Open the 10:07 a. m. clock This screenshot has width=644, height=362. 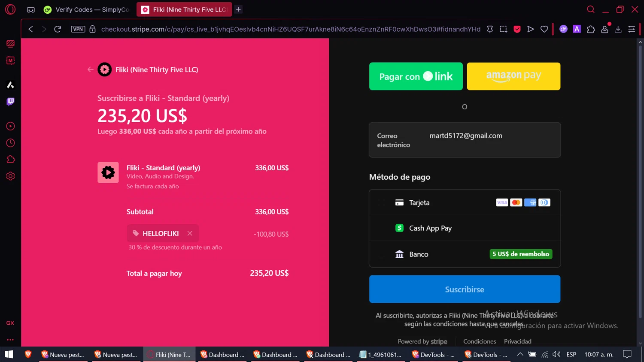click(598, 354)
